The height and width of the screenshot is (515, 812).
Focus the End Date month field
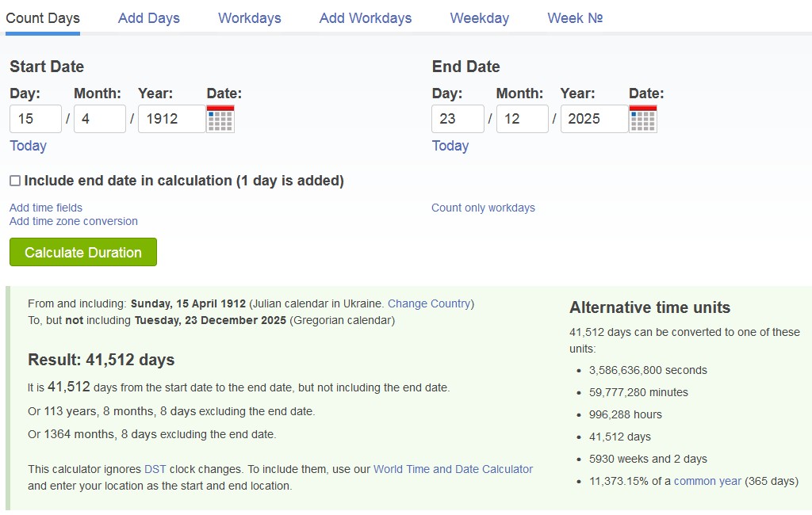click(522, 119)
